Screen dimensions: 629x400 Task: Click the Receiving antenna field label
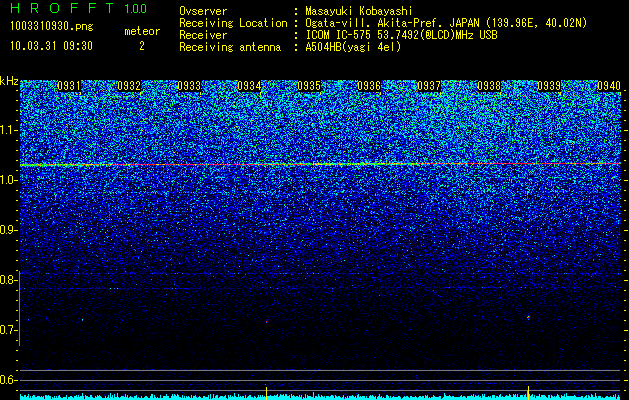tap(230, 47)
